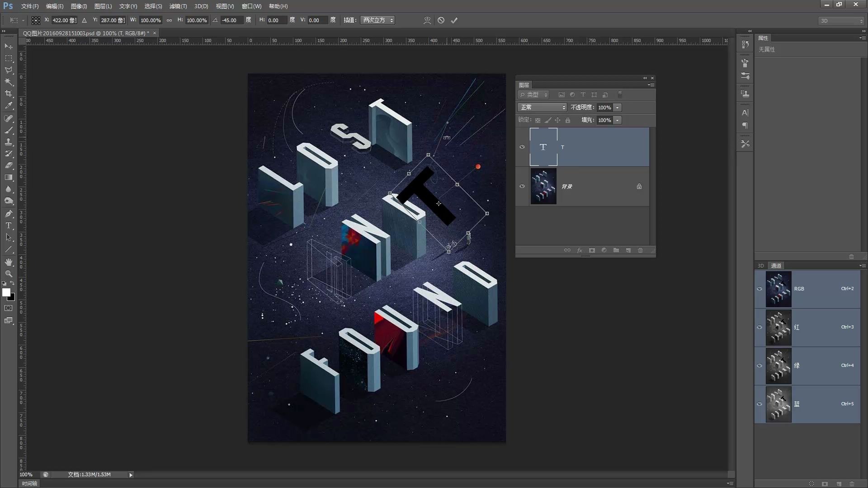
Task: Toggle visibility of 群景 layer
Action: 522,186
